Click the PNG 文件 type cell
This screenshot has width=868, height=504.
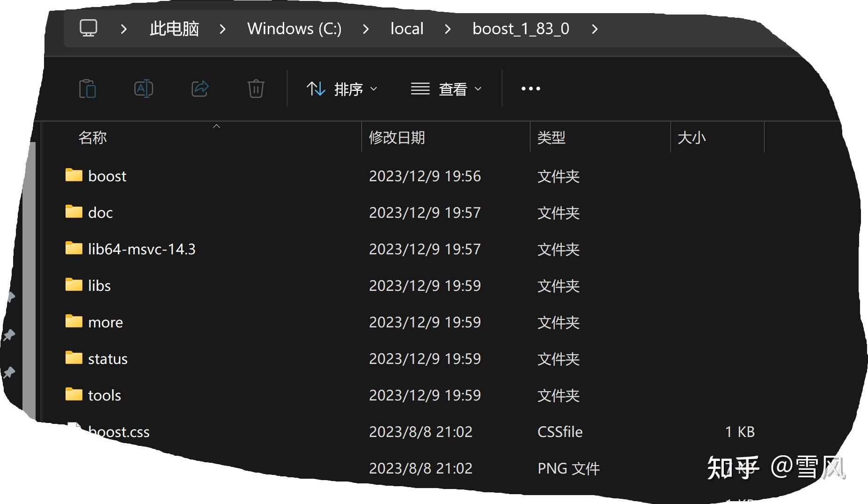pos(568,468)
